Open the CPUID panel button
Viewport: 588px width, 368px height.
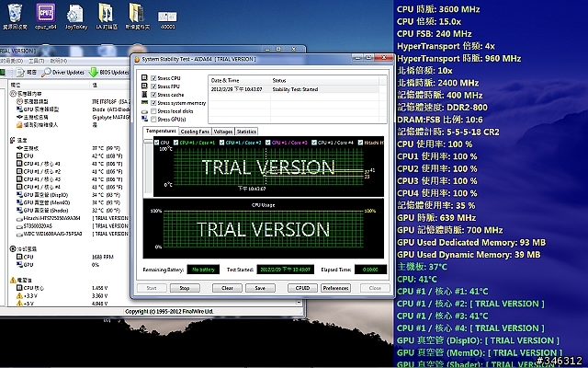coord(302,288)
